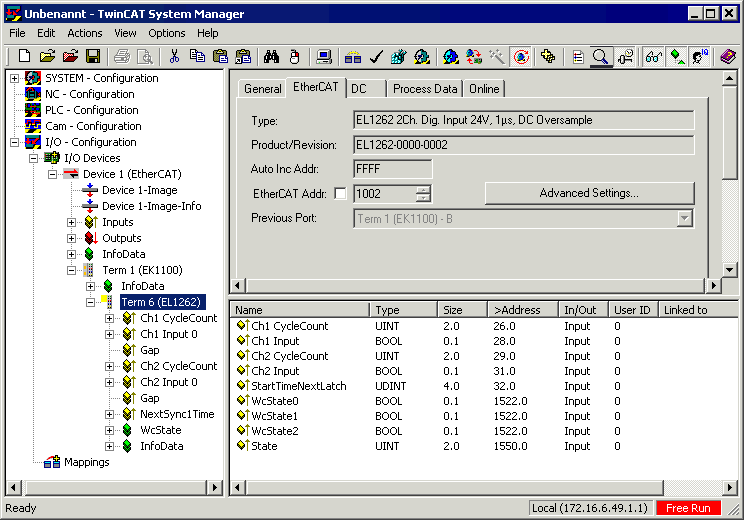The image size is (744, 520).
Task: Sort variable list by >Address column
Action: tap(522, 310)
